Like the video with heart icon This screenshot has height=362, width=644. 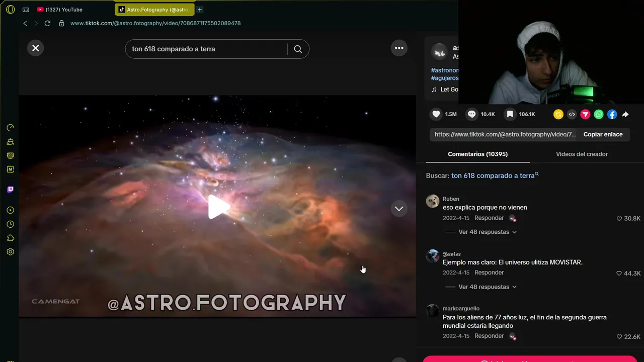pyautogui.click(x=436, y=114)
